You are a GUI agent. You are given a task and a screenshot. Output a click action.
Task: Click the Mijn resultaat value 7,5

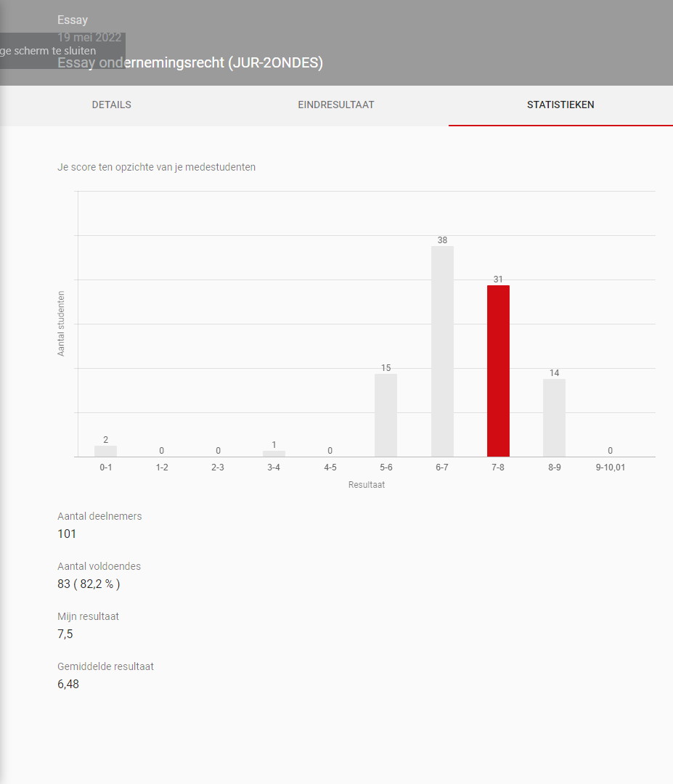[x=65, y=634]
